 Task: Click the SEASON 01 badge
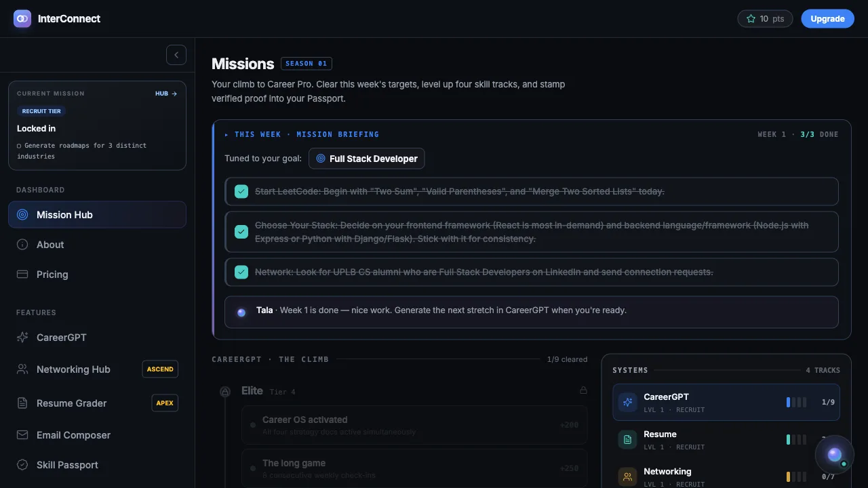pos(307,64)
